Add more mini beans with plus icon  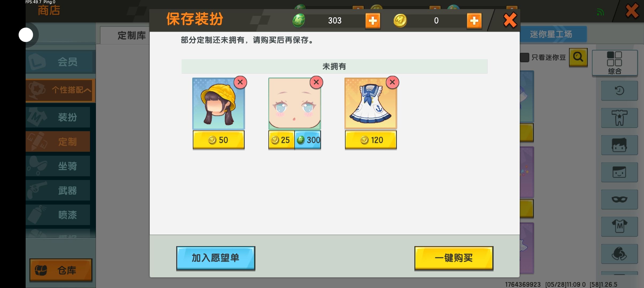coord(373,21)
